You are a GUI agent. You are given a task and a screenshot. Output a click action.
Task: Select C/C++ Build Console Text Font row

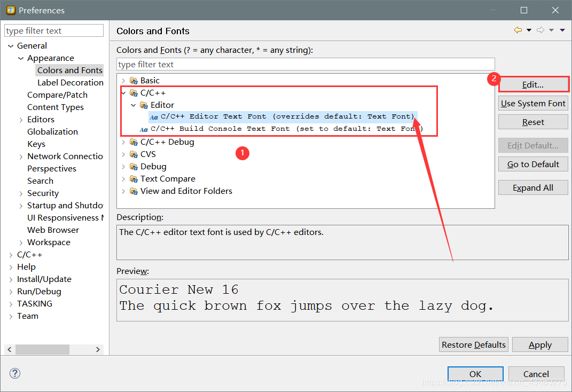pyautogui.click(x=281, y=129)
